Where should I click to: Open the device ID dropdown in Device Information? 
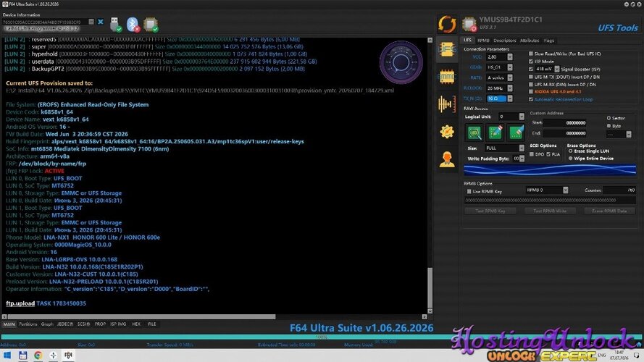(91, 22)
